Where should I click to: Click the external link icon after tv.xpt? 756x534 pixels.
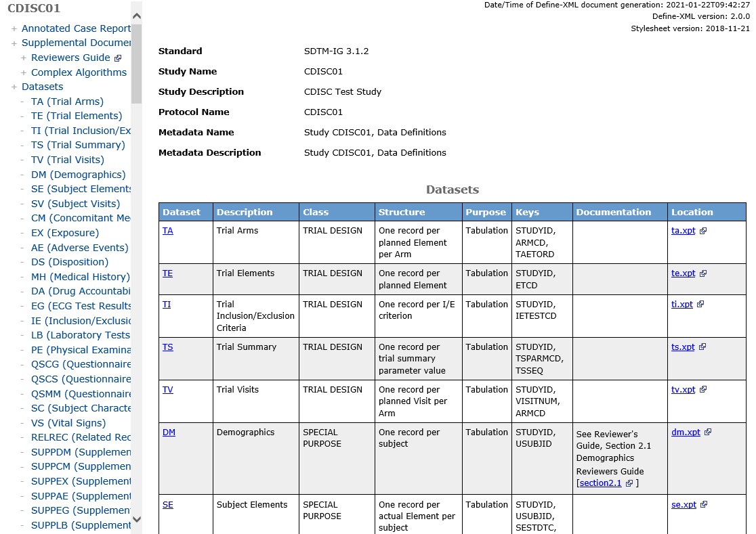click(703, 390)
